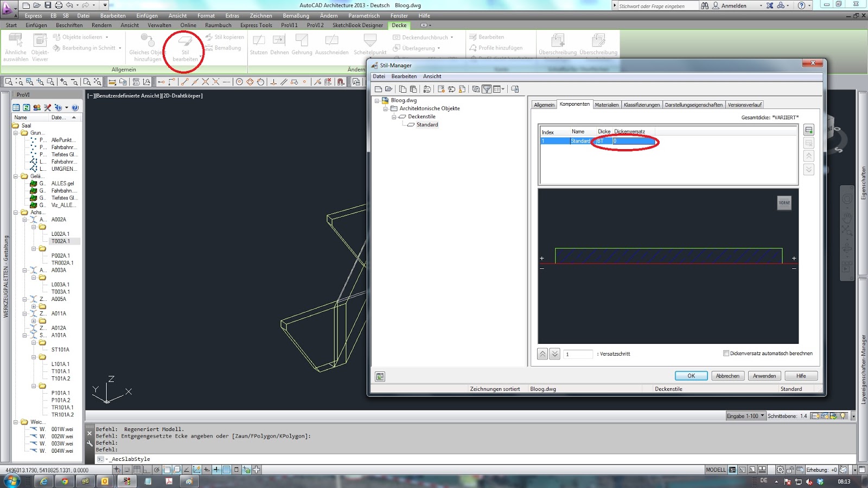Click the Paste icon in Stil-Manager toolbar
The image size is (868, 488).
(413, 89)
